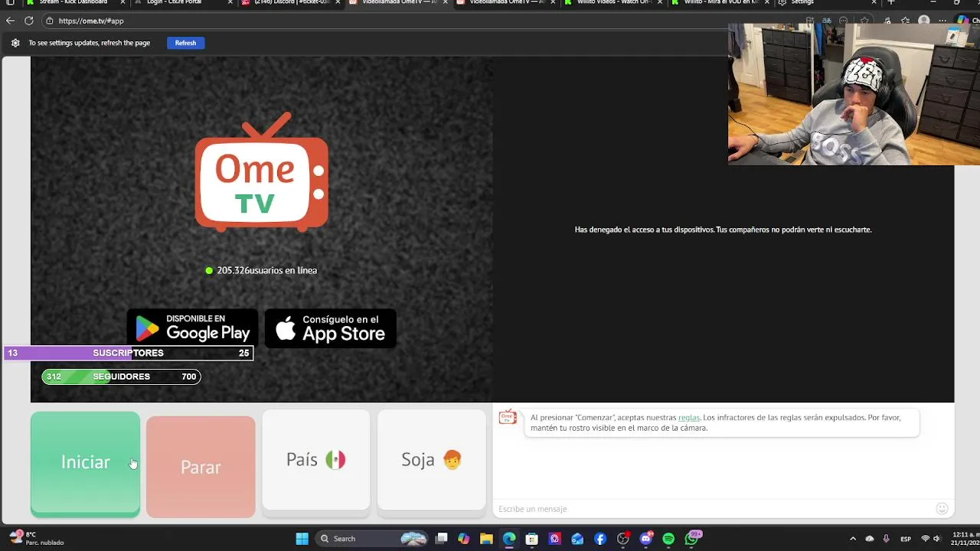The width and height of the screenshot is (980, 551).
Task: Open the Windows Start menu
Action: (302, 539)
